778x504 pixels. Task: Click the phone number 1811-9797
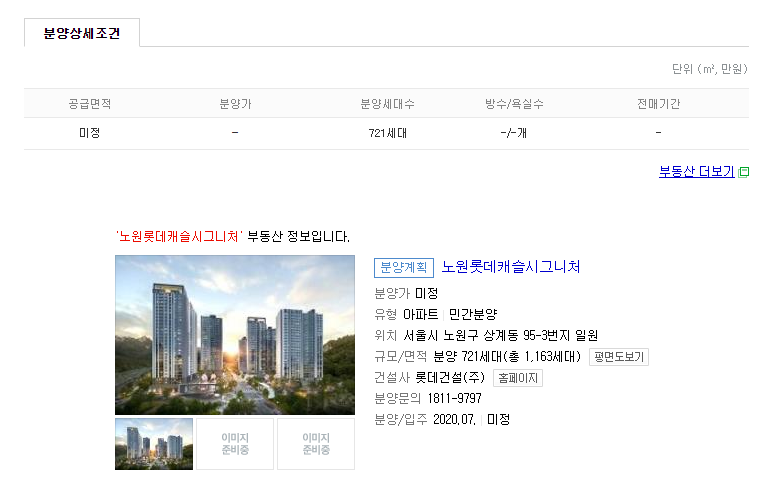[454, 398]
